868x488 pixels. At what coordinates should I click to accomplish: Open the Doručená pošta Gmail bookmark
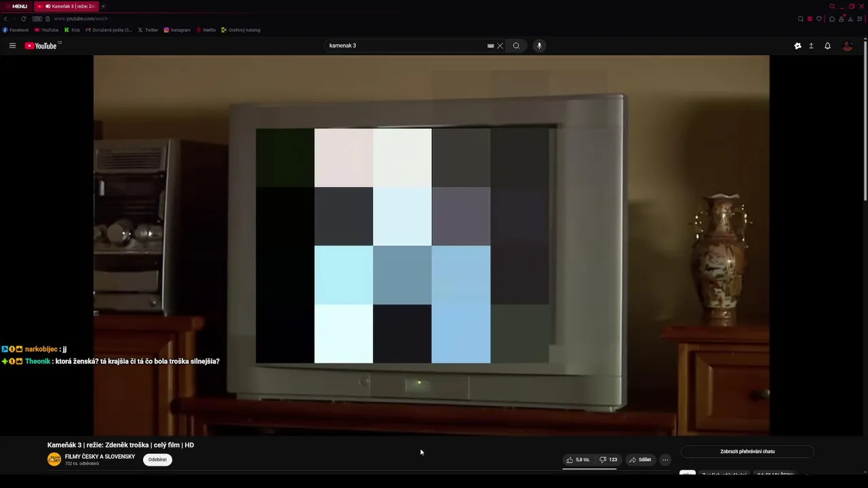point(108,30)
